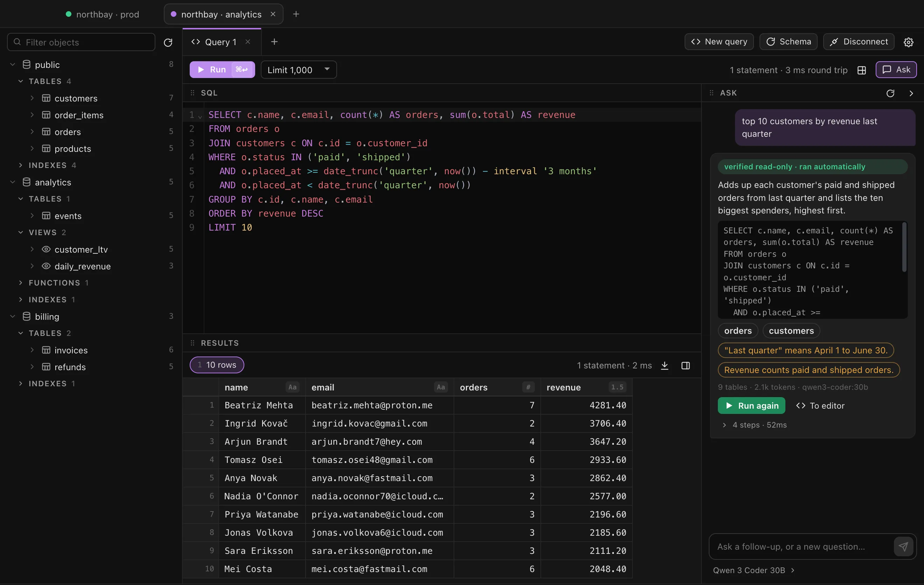The height and width of the screenshot is (585, 924).
Task: Expand the orders table columns
Action: point(32,132)
